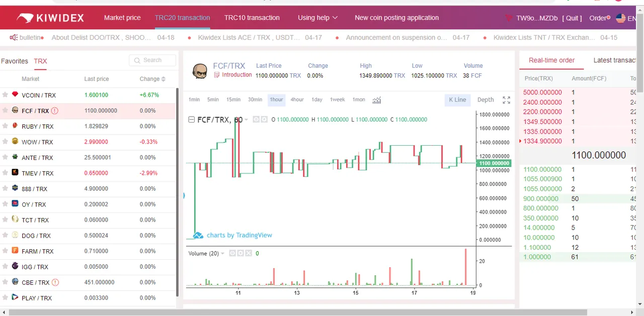Select the 1min chart interval

(x=194, y=99)
